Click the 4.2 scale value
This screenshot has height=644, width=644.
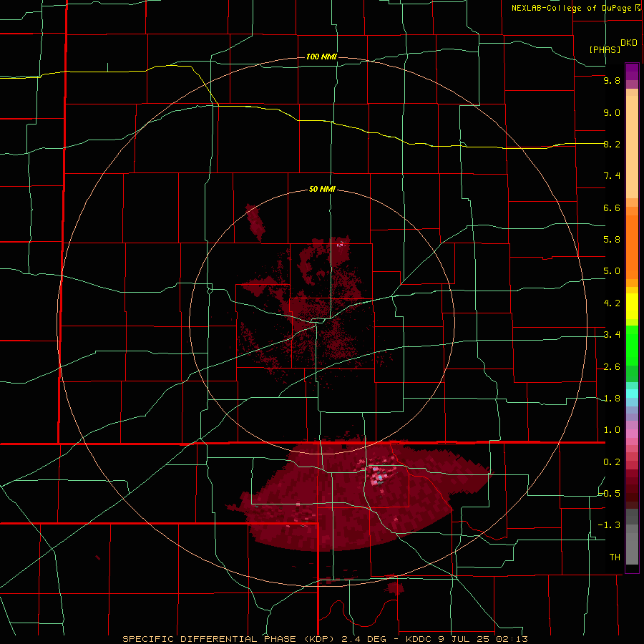(x=612, y=303)
